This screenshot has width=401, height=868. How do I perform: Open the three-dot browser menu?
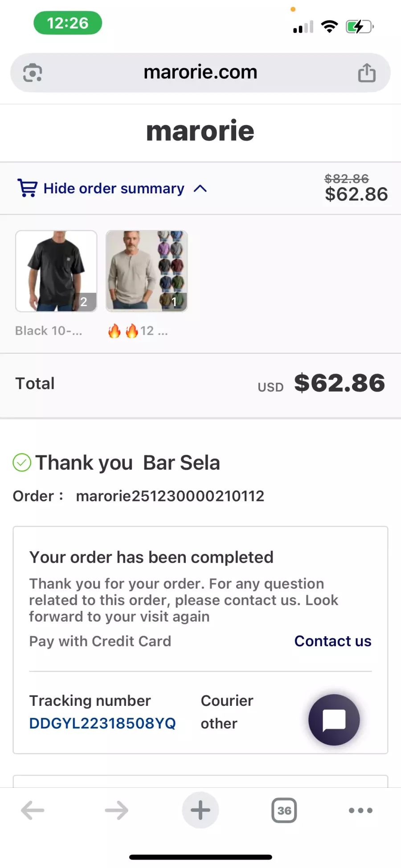(360, 810)
